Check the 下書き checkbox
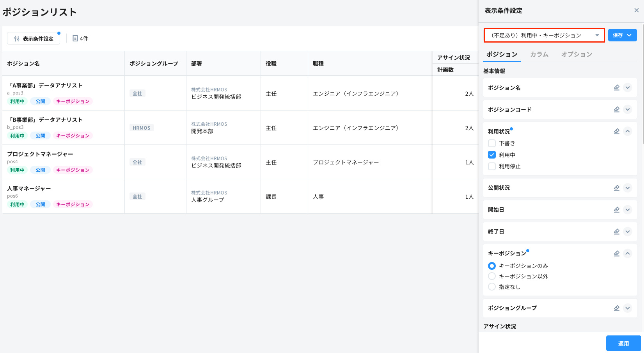644x353 pixels. (x=492, y=143)
